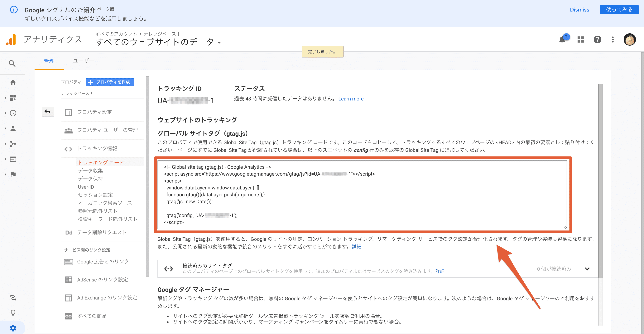
Task: Expand the 接続済みのサイトタグ panel chevron
Action: pos(587,269)
